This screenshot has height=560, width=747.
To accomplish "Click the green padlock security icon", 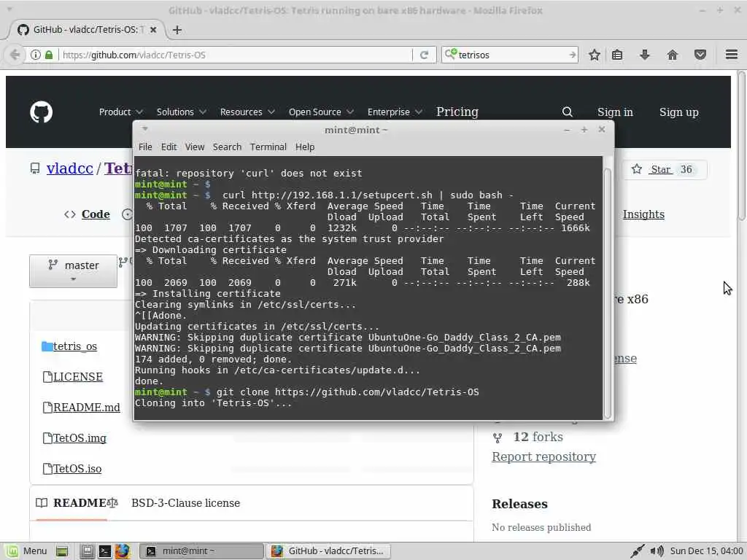I will tap(49, 55).
